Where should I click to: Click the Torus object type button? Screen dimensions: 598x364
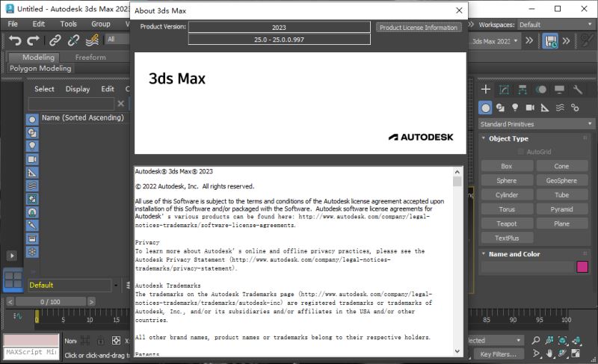(507, 209)
